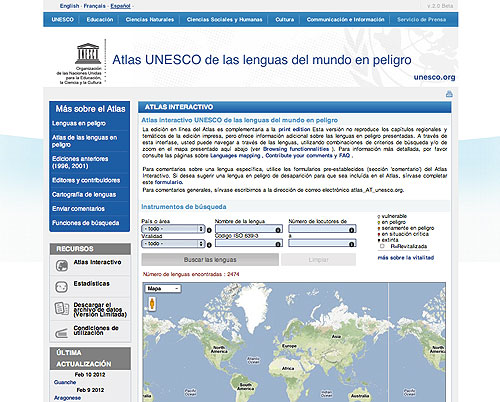The height and width of the screenshot is (402, 500).
Task: Click the Nombre de la lengua input field
Action: point(249,229)
